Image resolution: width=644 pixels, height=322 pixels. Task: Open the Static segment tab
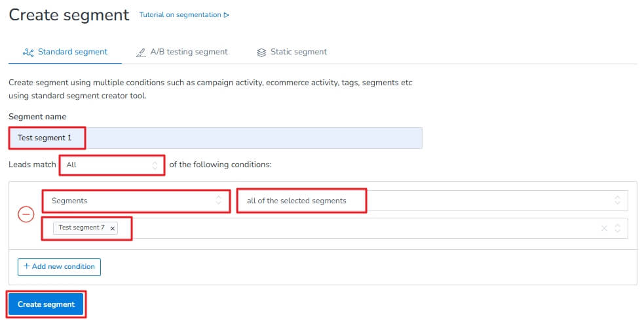pos(298,52)
